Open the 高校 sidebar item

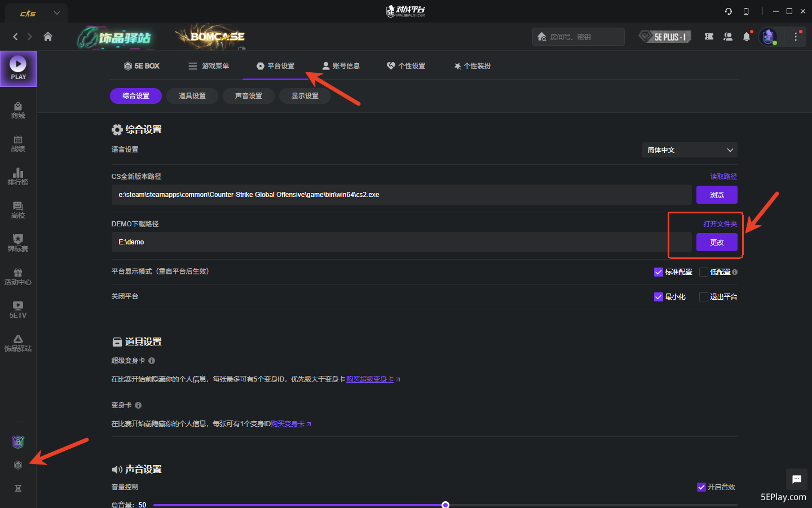pyautogui.click(x=18, y=211)
